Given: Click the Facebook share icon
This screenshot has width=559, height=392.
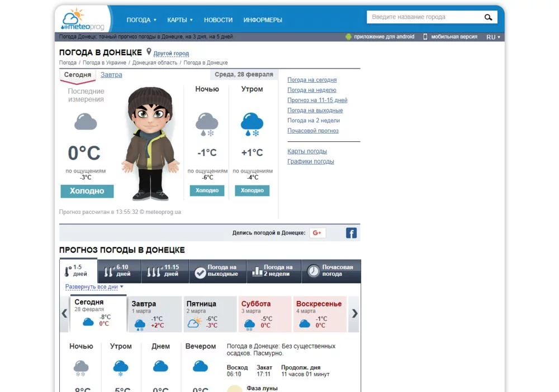Looking at the screenshot, I should point(351,233).
